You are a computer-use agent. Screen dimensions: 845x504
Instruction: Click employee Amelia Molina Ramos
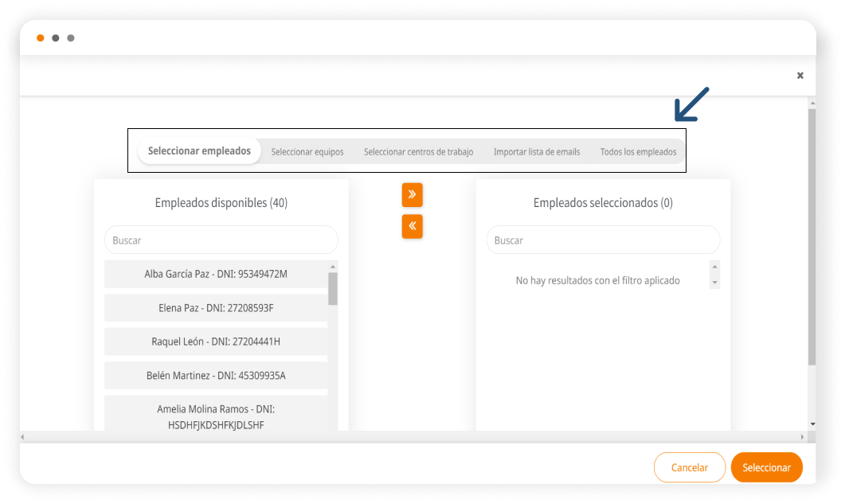[x=215, y=416]
